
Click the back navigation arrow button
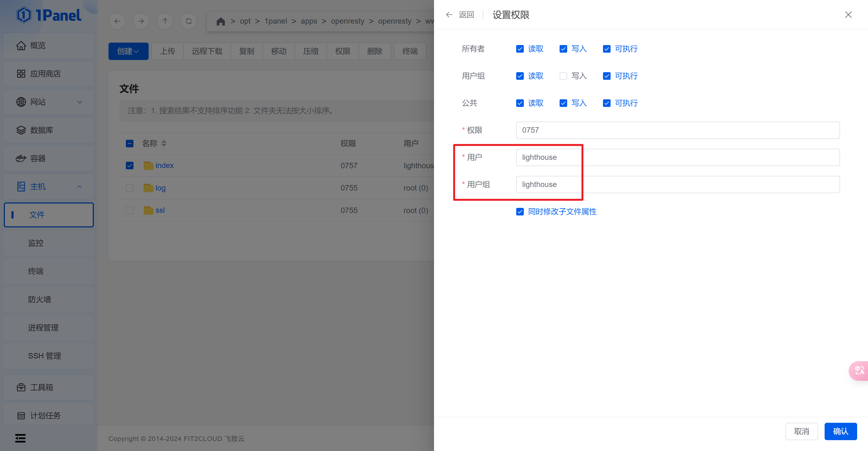[117, 21]
